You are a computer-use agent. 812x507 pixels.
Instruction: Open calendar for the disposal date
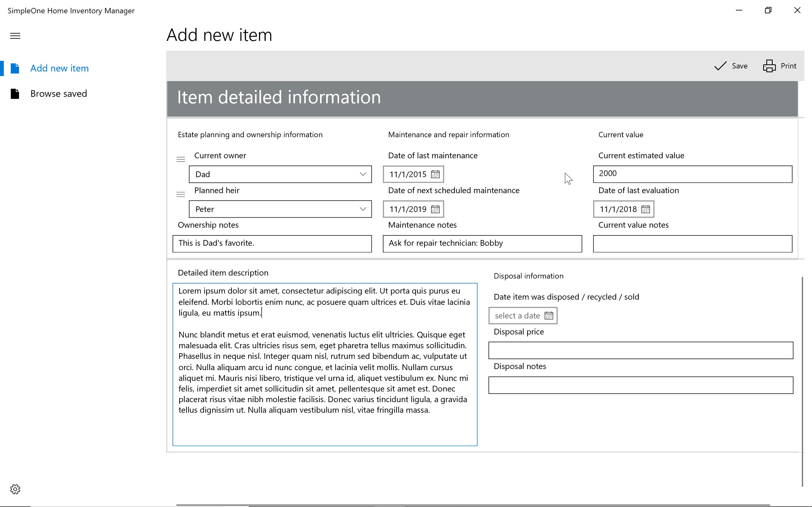click(549, 316)
